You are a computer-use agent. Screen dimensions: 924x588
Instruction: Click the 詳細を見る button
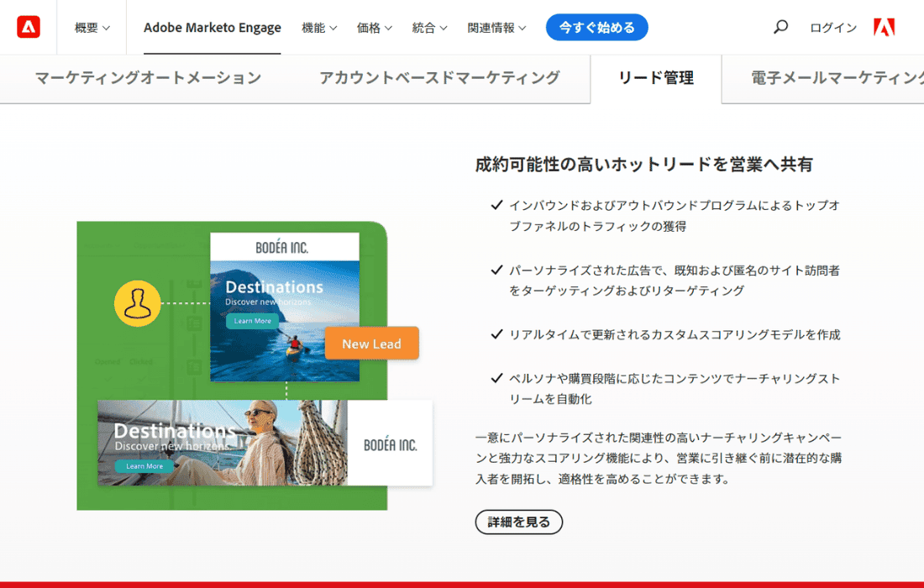[518, 522]
